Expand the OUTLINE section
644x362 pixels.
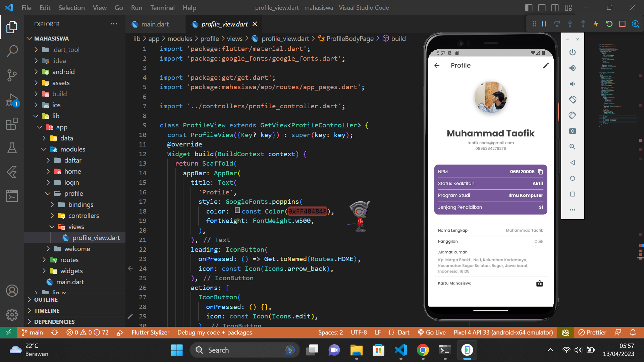74,300
